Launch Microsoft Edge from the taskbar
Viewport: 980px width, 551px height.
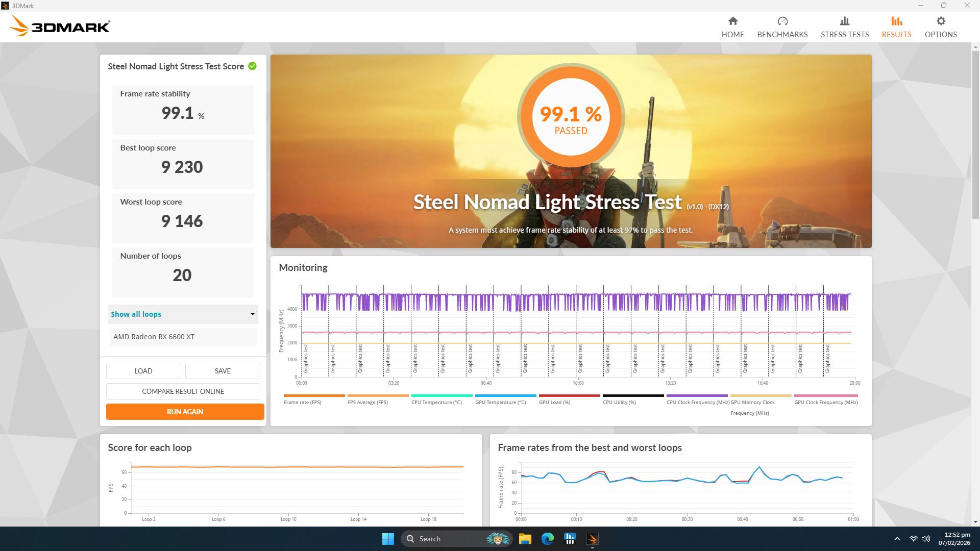tap(548, 539)
